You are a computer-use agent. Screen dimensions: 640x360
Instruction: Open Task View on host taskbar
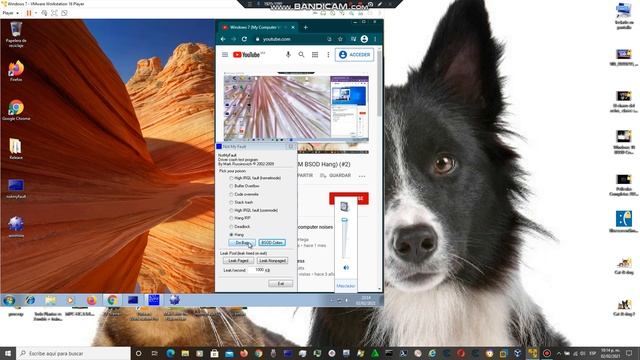point(154,353)
